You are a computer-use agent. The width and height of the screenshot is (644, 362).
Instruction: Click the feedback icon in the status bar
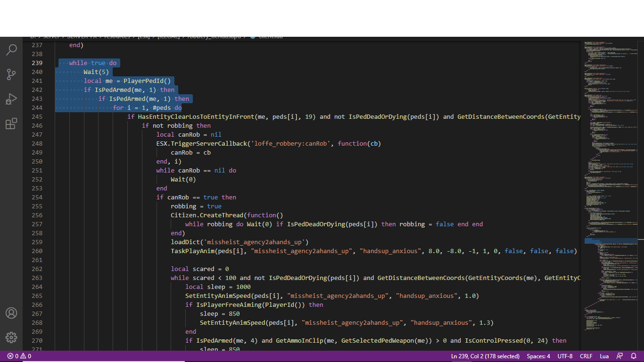coord(619,356)
